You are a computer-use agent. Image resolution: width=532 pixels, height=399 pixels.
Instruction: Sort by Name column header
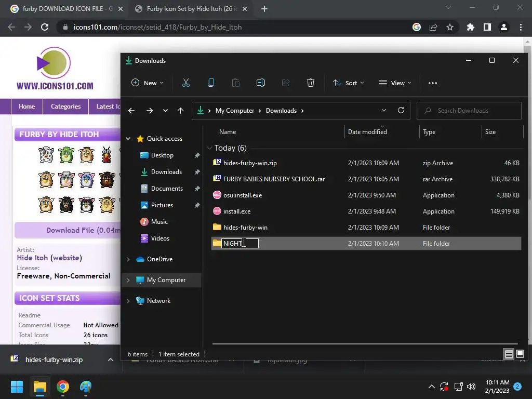[x=228, y=131]
